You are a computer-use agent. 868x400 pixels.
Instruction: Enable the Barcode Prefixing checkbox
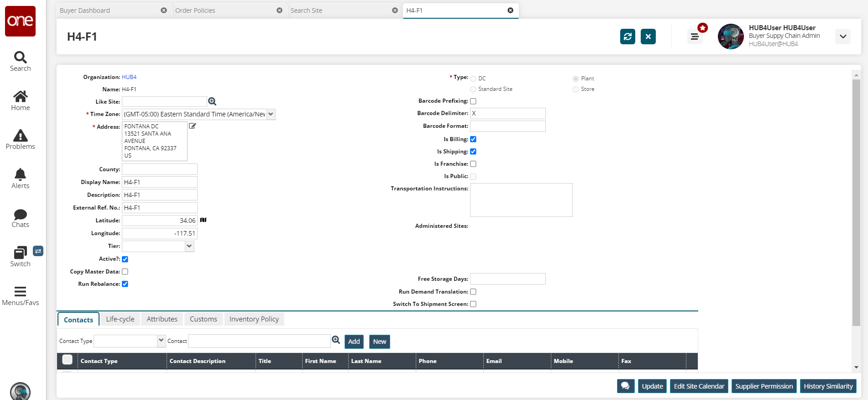point(473,101)
